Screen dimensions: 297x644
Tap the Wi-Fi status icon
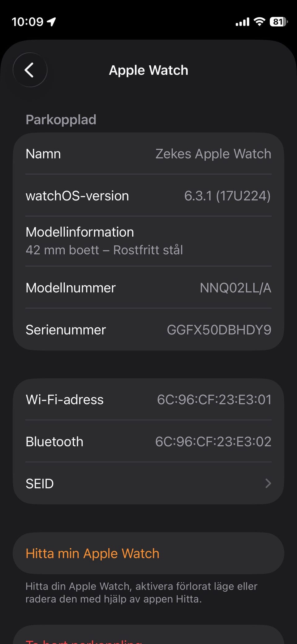tap(259, 21)
